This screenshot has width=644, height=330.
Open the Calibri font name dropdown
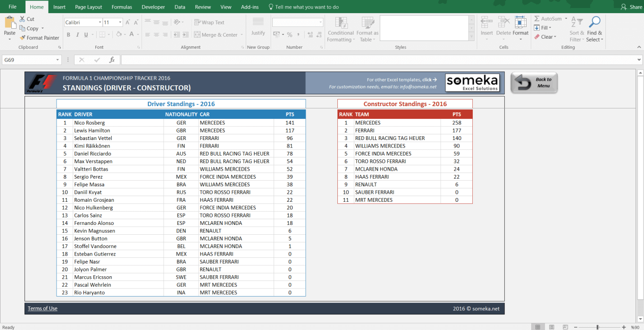pos(100,22)
